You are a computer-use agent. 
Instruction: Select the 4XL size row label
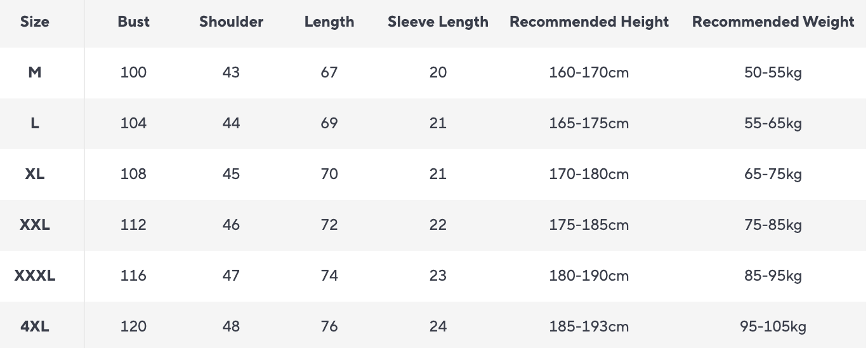35,326
